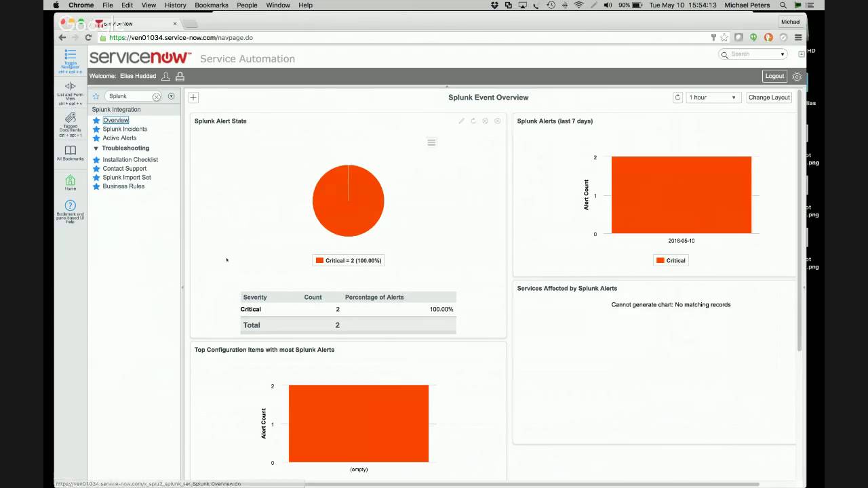868x488 pixels.
Task: Open the History menu
Action: pos(175,5)
